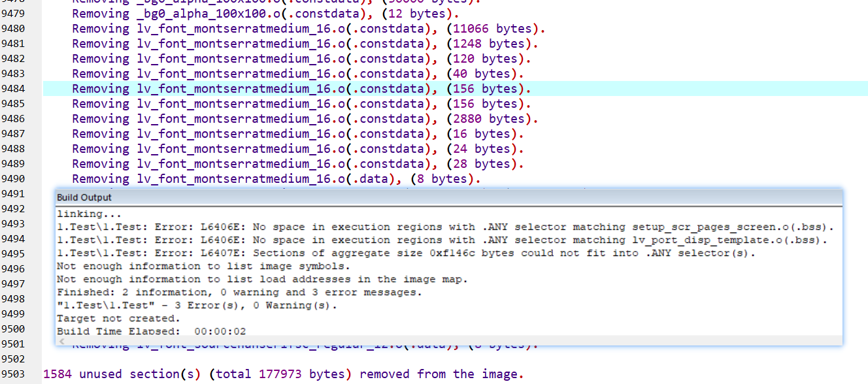Click line number 9492 in the gutter
The height and width of the screenshot is (384, 868).
coord(13,208)
